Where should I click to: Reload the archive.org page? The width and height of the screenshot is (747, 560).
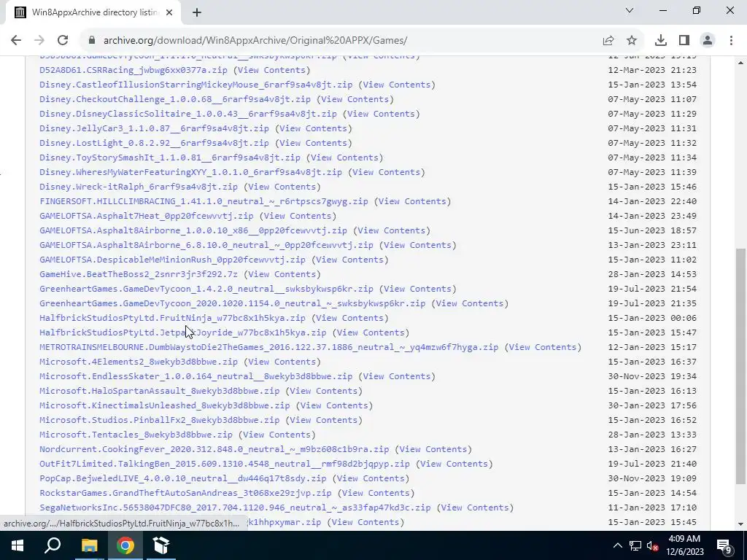63,41
